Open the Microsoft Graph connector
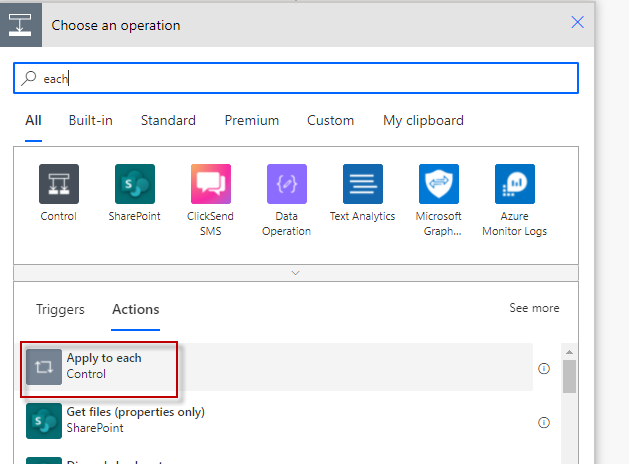The width and height of the screenshot is (629, 464). pyautogui.click(x=439, y=184)
